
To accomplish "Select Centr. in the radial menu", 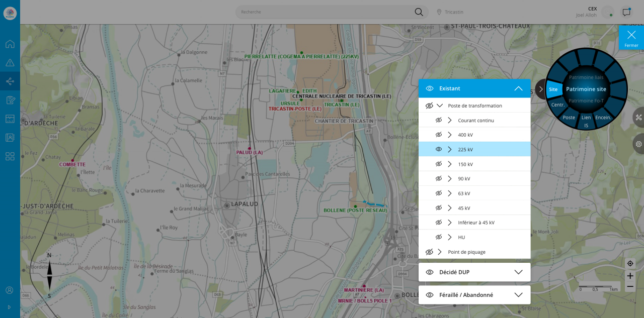I will coord(558,105).
